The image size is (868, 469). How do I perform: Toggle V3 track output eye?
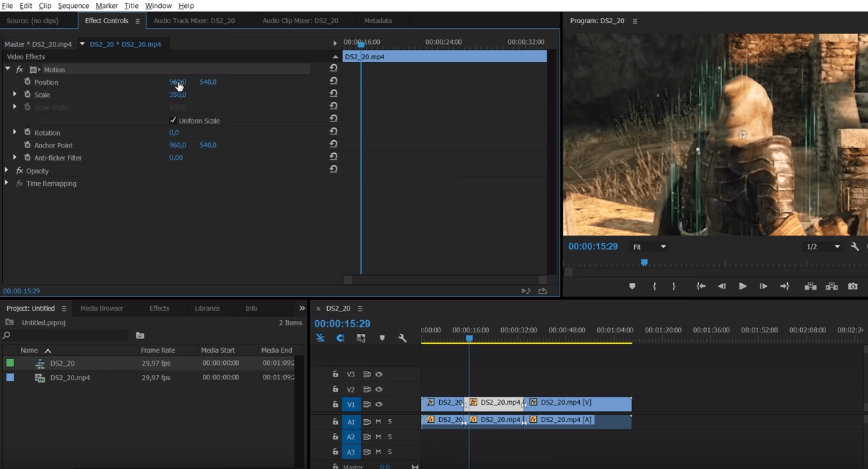click(378, 374)
